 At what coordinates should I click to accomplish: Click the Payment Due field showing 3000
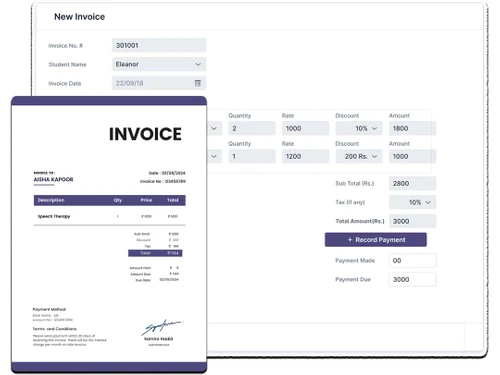pyautogui.click(x=412, y=279)
